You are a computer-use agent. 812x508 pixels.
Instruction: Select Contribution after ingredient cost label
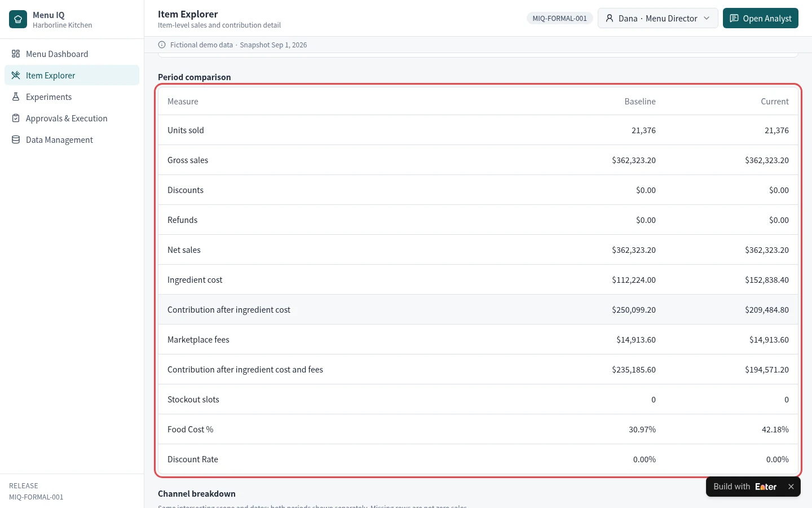(x=229, y=310)
